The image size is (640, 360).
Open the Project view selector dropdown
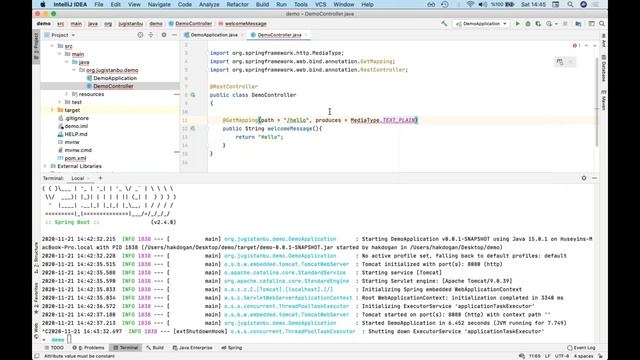60,35
